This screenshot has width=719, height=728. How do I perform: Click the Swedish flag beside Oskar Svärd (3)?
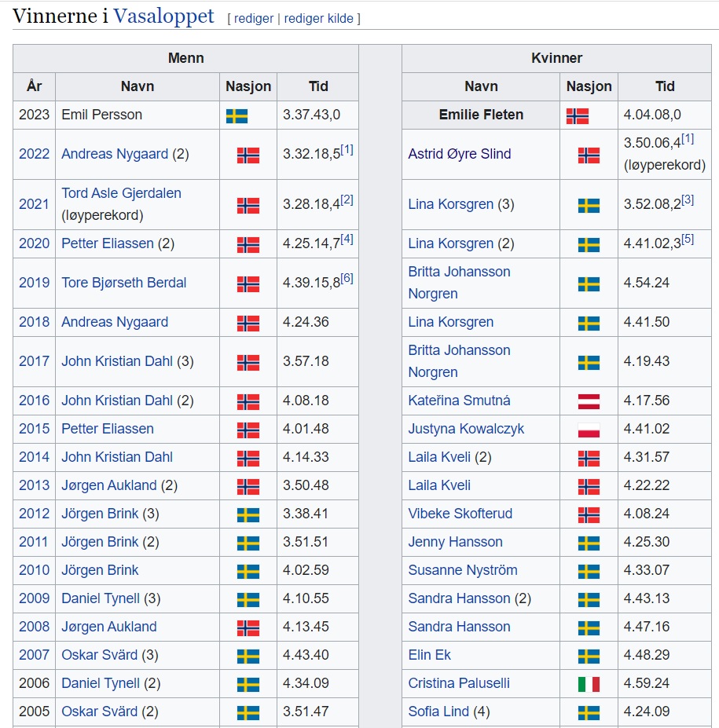click(248, 657)
